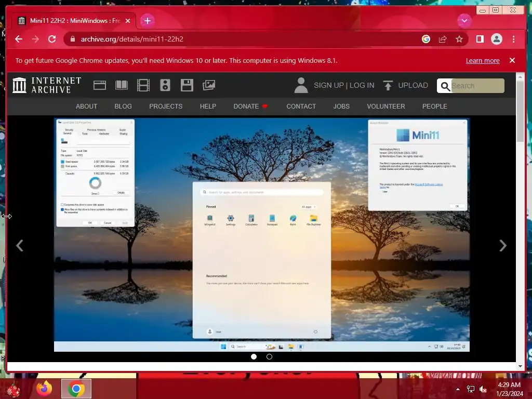Open the tab search dropdown in Chrome
532x399 pixels.
click(x=464, y=21)
